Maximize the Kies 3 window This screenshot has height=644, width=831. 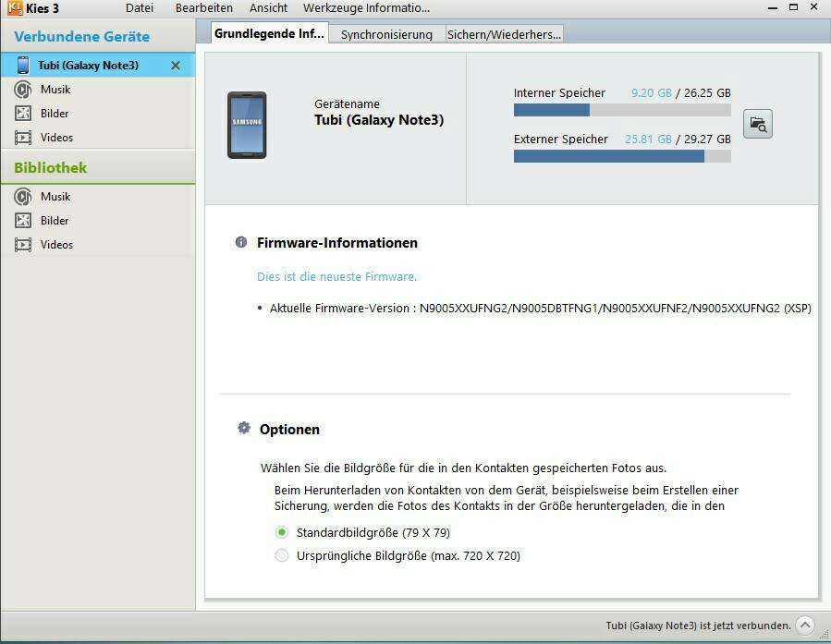793,7
